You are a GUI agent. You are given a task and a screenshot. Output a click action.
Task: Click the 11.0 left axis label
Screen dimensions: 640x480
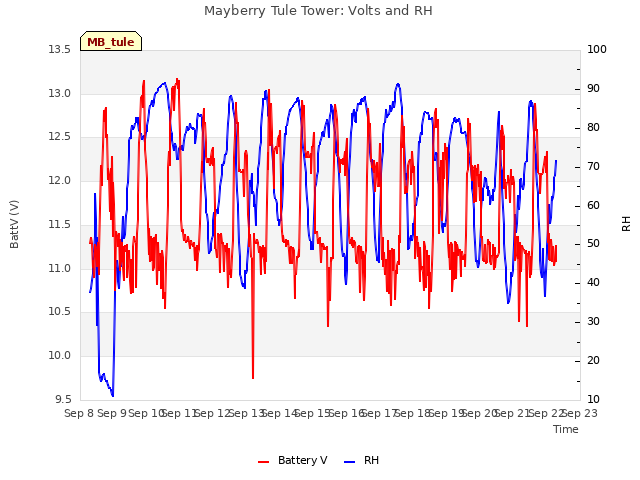pos(60,268)
